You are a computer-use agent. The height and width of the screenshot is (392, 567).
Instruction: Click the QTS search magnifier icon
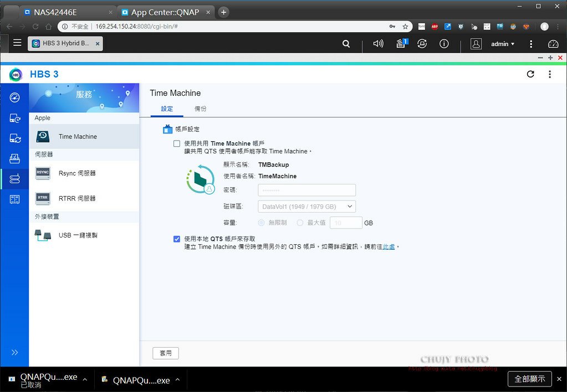(346, 44)
